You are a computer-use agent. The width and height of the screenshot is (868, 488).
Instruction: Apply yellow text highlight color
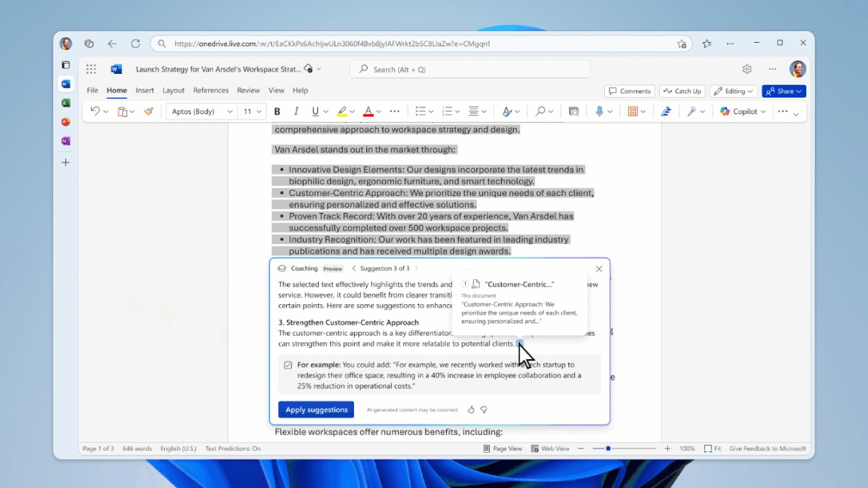coord(342,111)
